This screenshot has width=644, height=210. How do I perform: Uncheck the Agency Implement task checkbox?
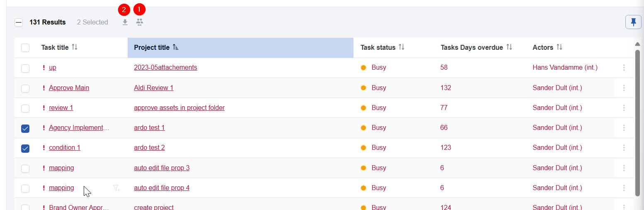point(25,128)
